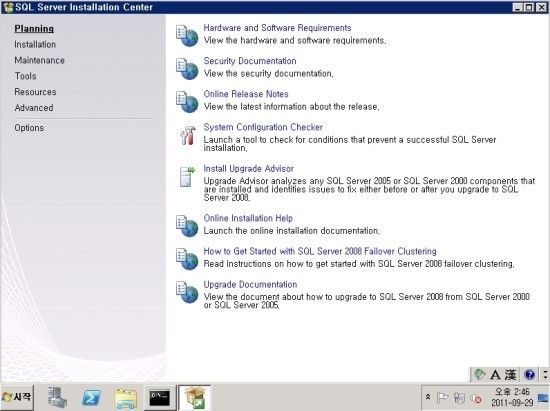Click the volume tray icon with red mark
Viewport: 550px width, 411px height.
pos(476,398)
